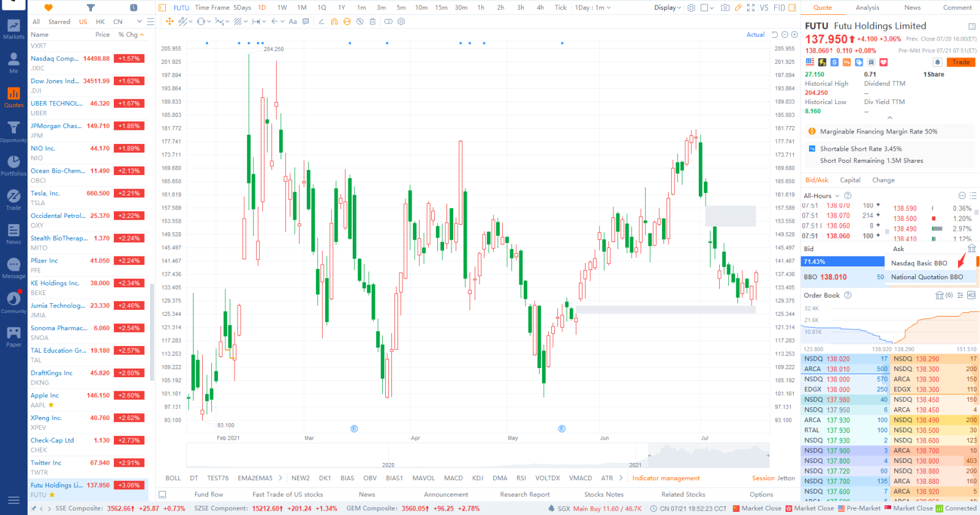Open the Markets section in sidebar
980x515 pixels.
13,29
